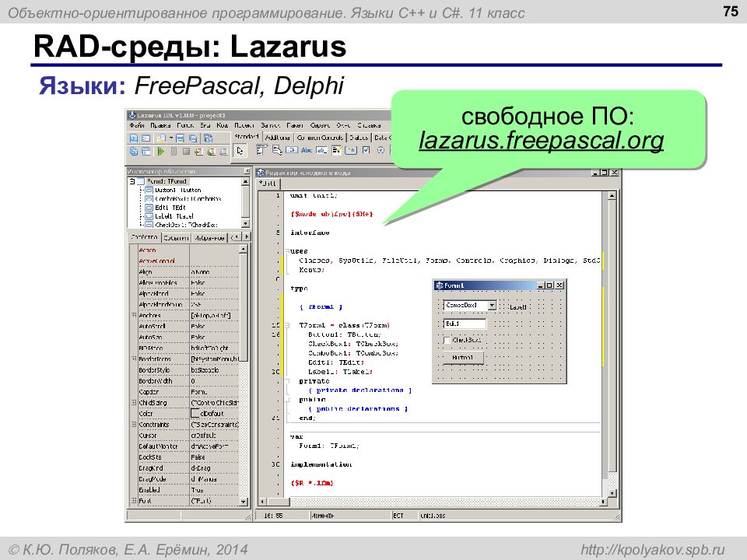This screenshot has width=747, height=560.
Task: Click Label1 on the Form1 designer
Action: (517, 307)
